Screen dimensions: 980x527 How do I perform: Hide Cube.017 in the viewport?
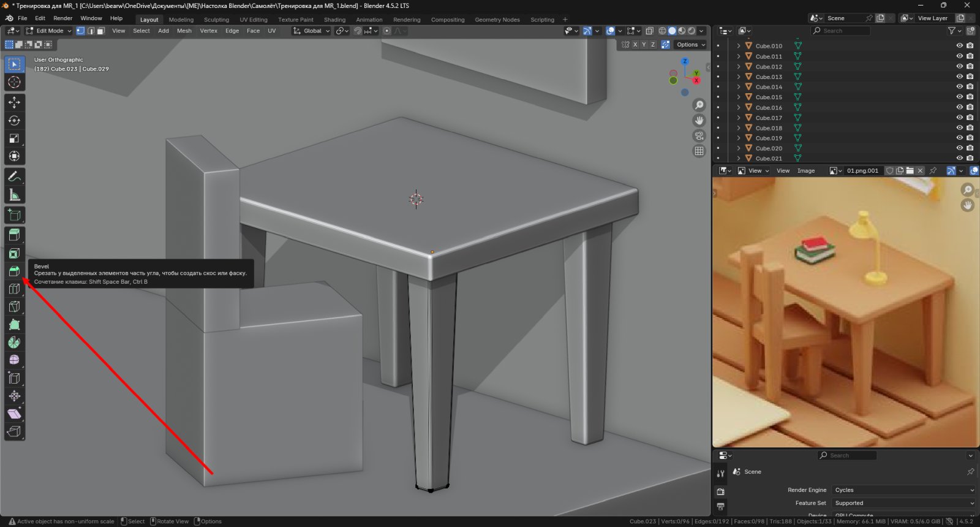(x=960, y=118)
